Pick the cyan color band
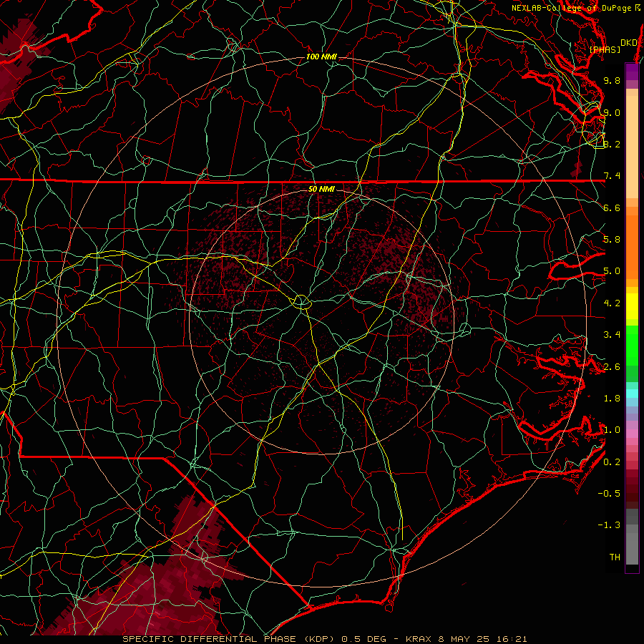Screen dimensions: 644x644 coord(632,394)
